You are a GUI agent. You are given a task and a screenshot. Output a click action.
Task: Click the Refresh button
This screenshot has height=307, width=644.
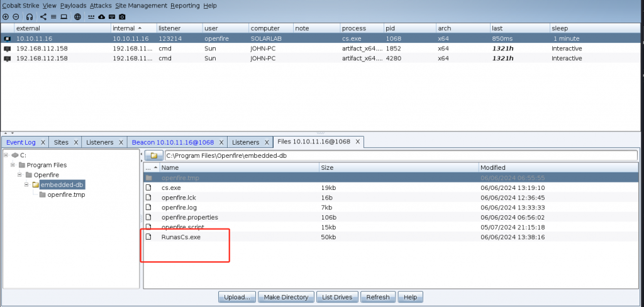(378, 297)
